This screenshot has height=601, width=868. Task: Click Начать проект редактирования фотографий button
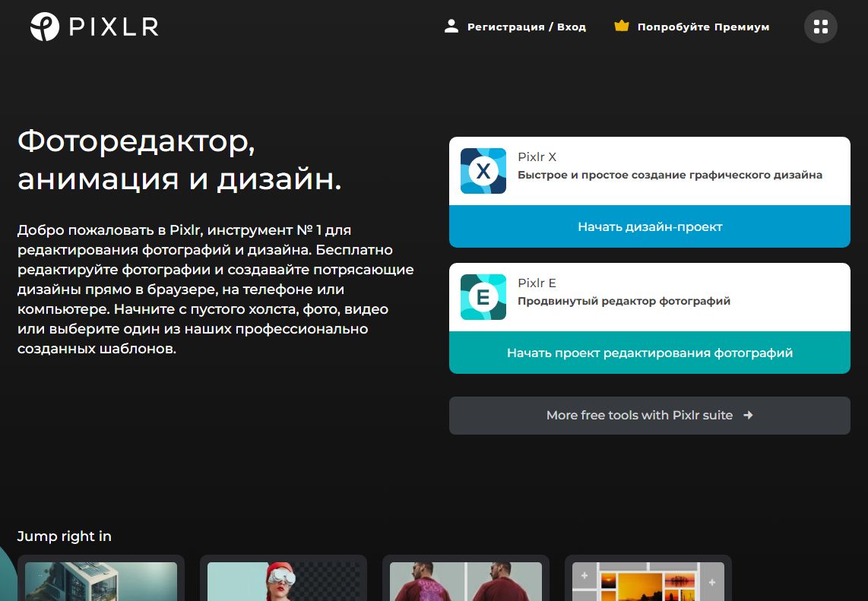649,353
